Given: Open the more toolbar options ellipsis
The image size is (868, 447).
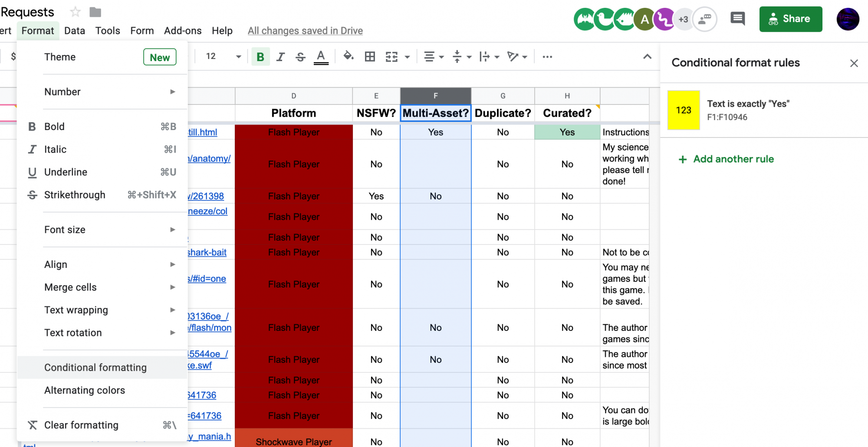Looking at the screenshot, I should click(547, 56).
